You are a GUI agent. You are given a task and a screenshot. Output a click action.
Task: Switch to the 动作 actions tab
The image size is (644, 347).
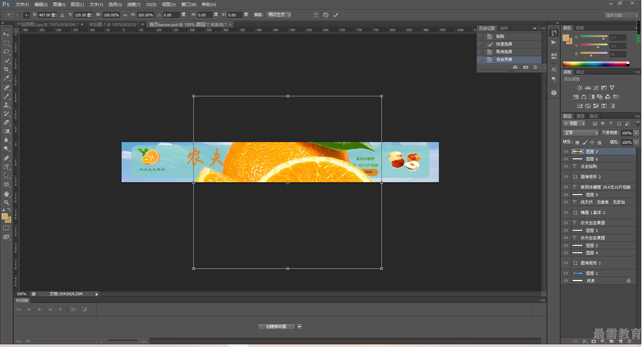(504, 28)
